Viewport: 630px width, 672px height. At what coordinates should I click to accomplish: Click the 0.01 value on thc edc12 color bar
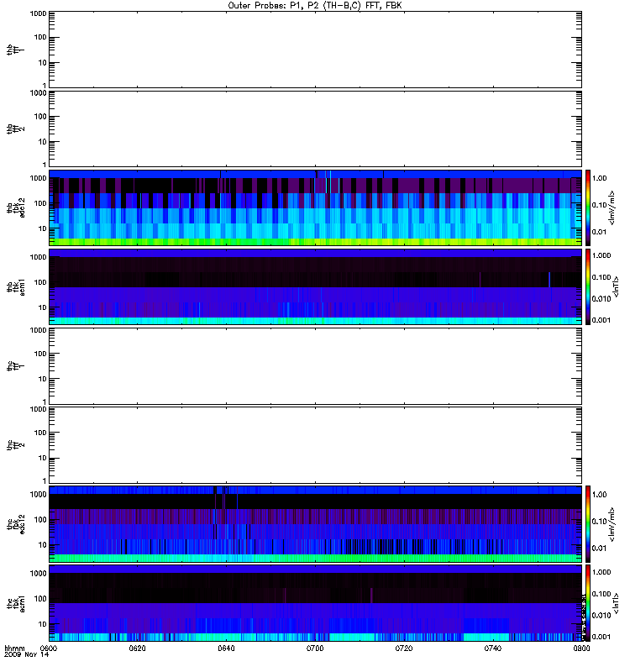(600, 549)
